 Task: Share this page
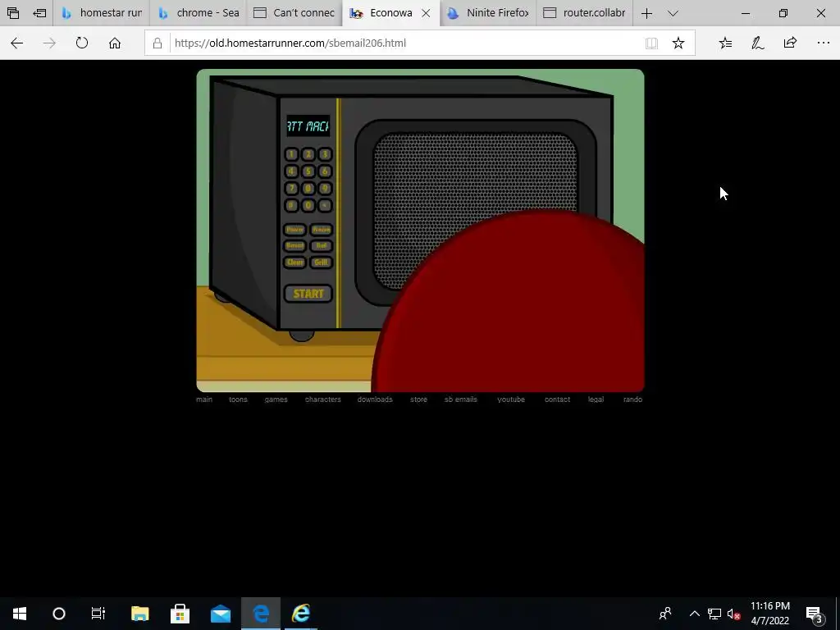[x=790, y=43]
